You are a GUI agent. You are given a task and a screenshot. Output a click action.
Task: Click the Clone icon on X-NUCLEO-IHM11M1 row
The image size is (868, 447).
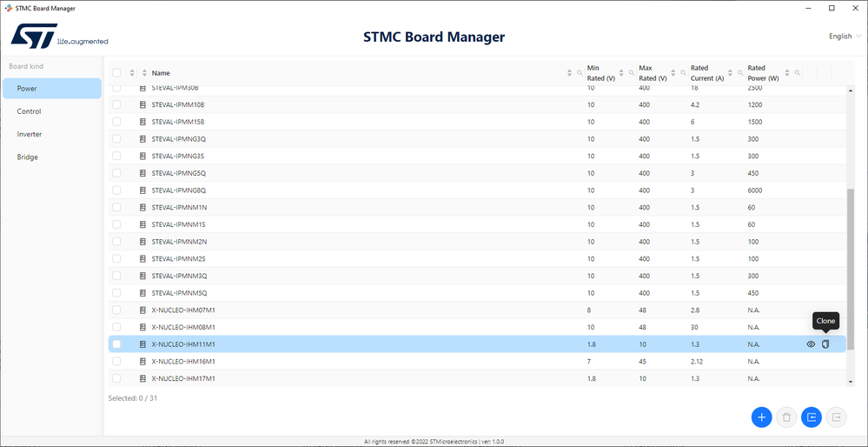(x=825, y=344)
